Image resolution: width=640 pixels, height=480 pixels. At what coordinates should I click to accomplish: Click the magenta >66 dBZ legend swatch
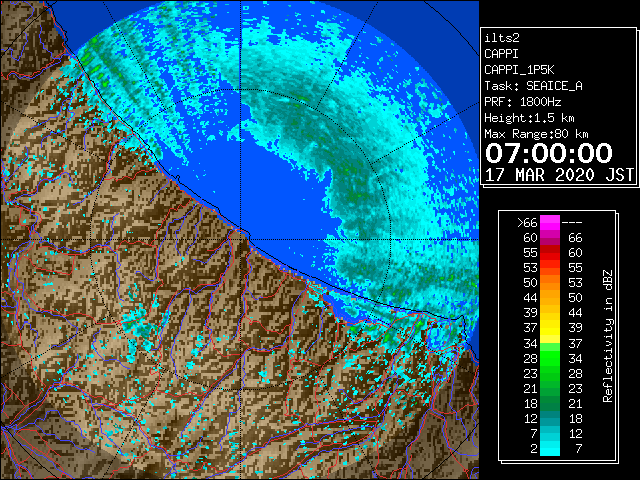coord(550,223)
